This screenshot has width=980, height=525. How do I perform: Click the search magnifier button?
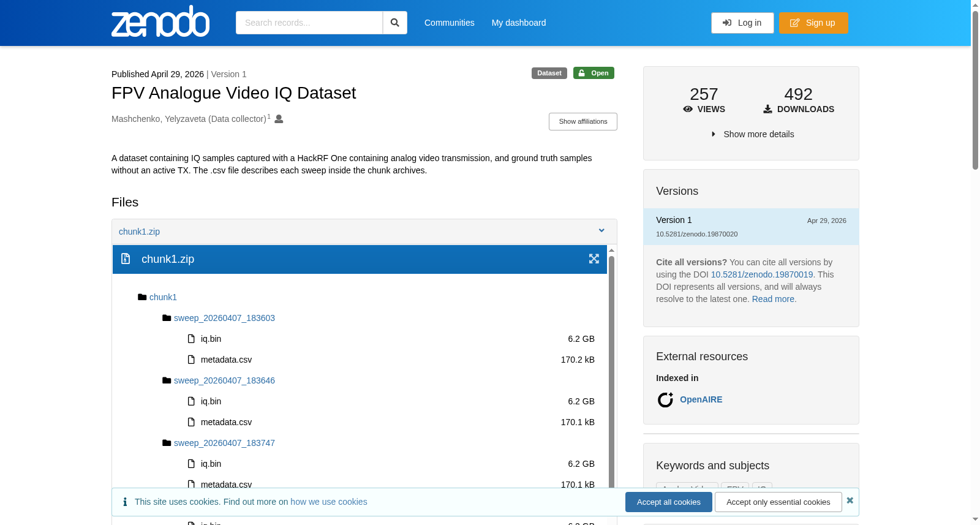395,23
